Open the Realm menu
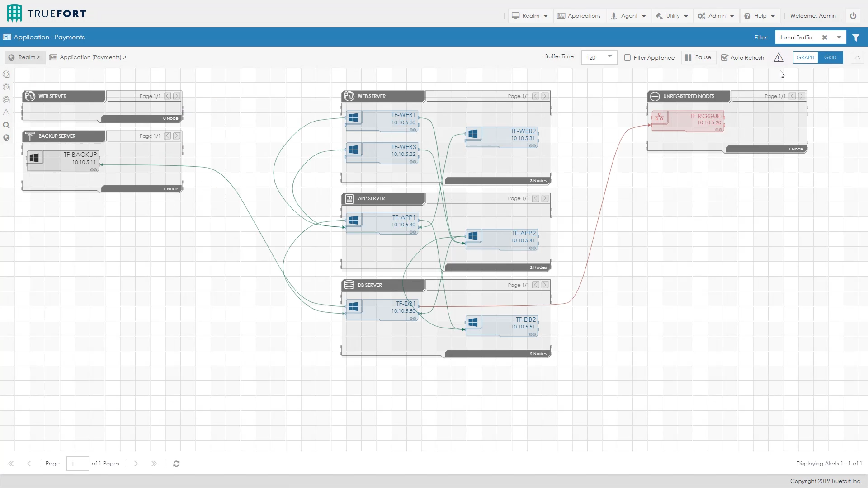The width and height of the screenshot is (868, 488). pyautogui.click(x=530, y=16)
